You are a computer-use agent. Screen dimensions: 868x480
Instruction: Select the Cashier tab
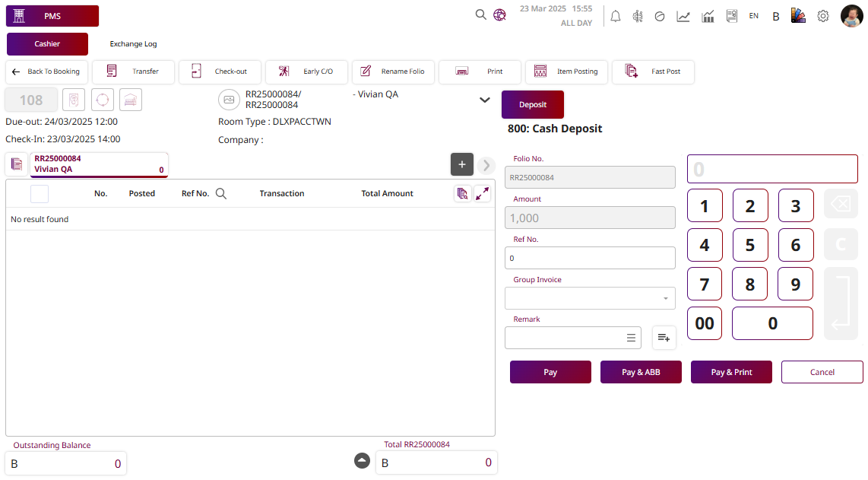(47, 44)
